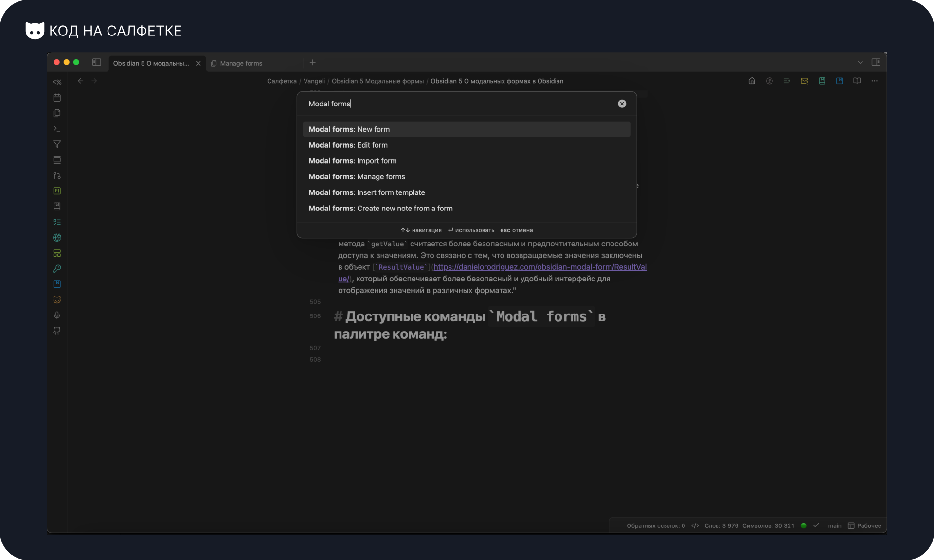Viewport: 934px width, 560px height.
Task: Select the Obsidian 5 О модальны... tab
Action: pyautogui.click(x=151, y=63)
